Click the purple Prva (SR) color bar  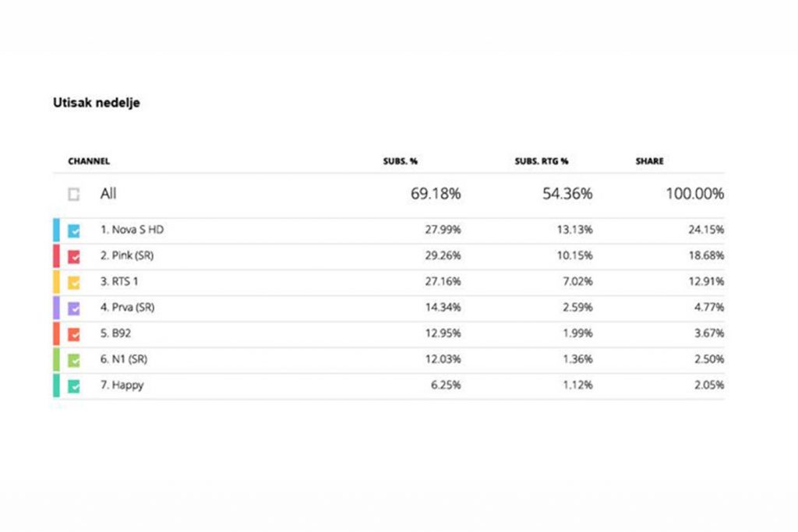tap(56, 308)
